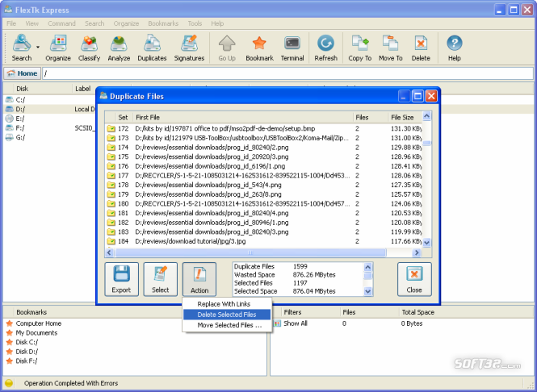Add a Bookmark with star icon
Viewport: 537px width, 392px height.
coord(259,48)
